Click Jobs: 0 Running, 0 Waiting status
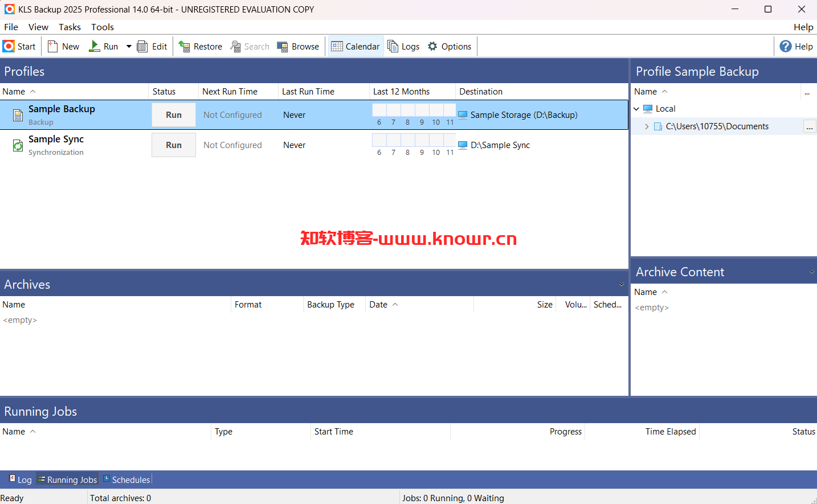 453,498
